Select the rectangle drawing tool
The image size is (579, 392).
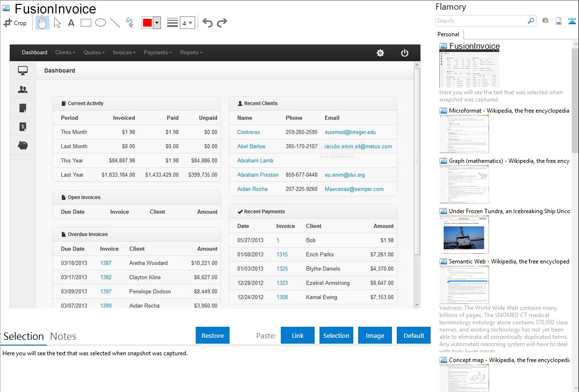tap(86, 23)
